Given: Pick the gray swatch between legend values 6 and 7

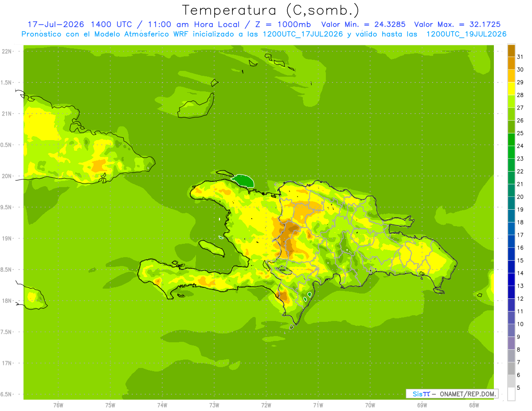Looking at the screenshot, I should 511,369.
